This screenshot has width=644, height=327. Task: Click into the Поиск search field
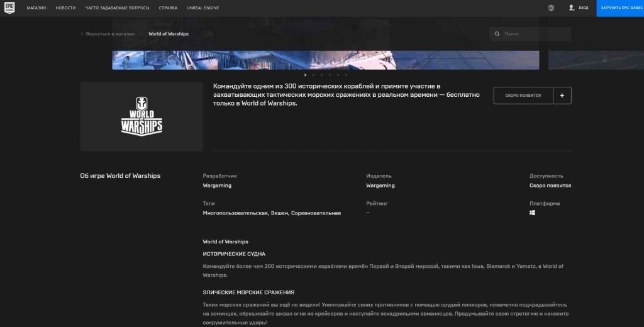[x=535, y=34]
